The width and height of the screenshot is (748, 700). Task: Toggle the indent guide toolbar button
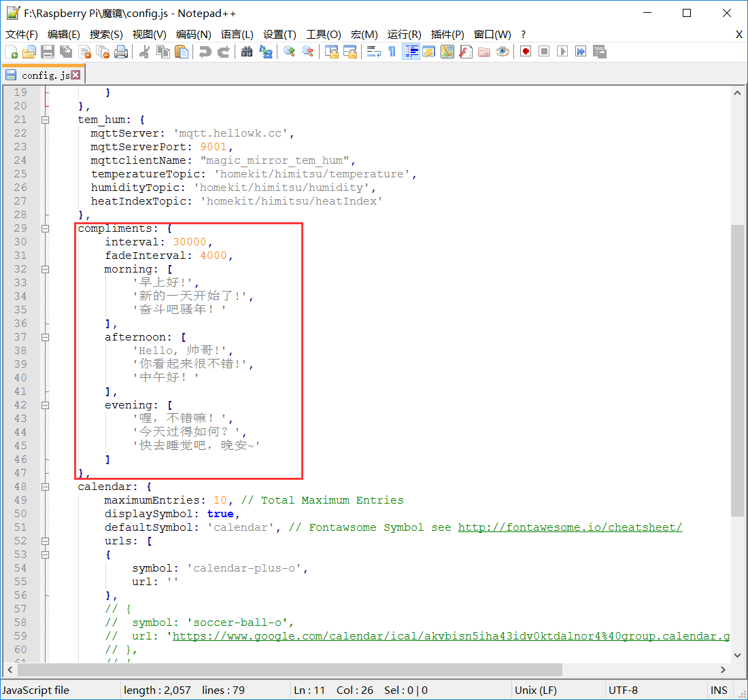click(x=411, y=52)
